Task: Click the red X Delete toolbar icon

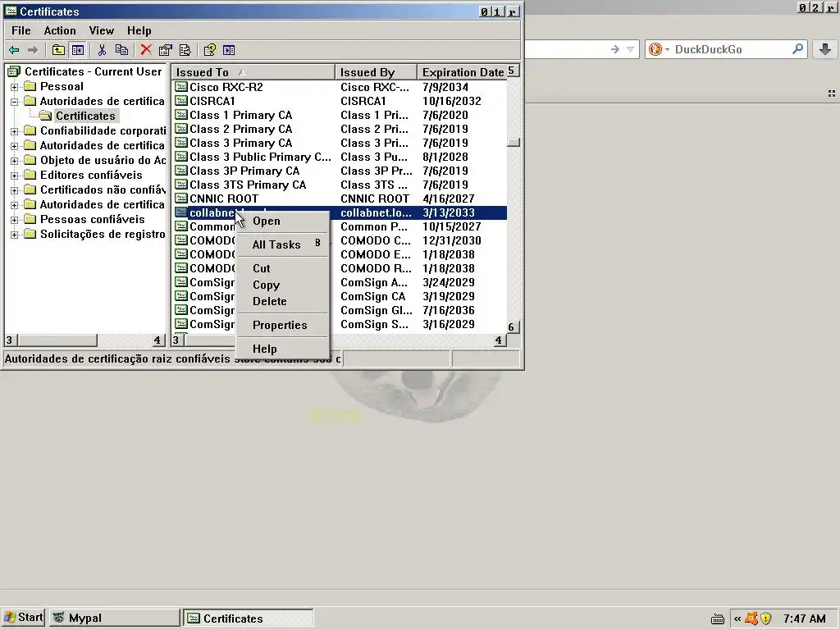Action: point(146,50)
